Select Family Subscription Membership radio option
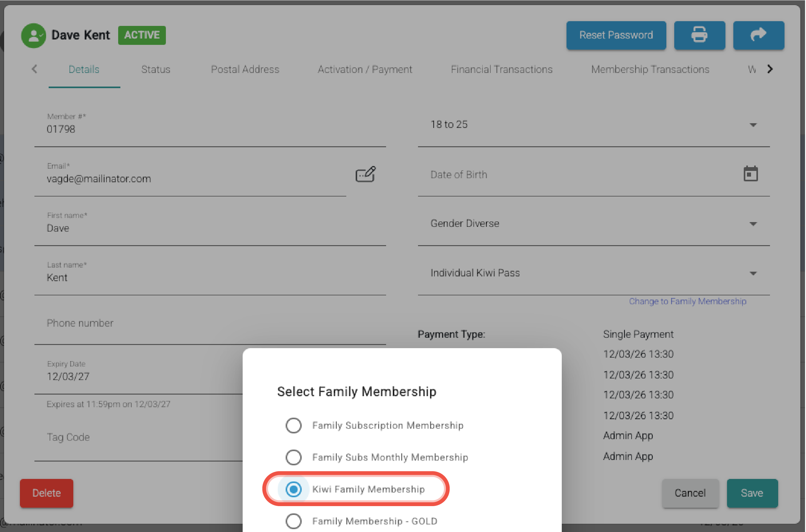The height and width of the screenshot is (532, 806). 294,426
